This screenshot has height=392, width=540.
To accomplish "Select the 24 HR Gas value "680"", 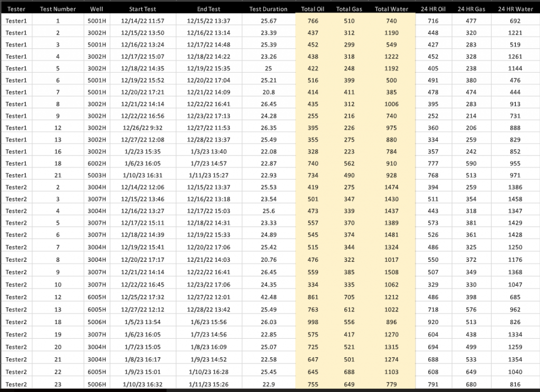I will tap(471, 385).
